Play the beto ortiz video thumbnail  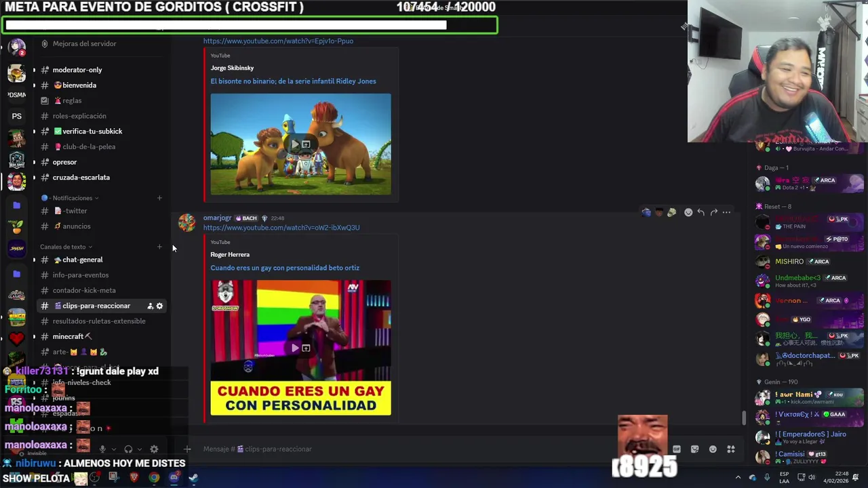pos(296,348)
